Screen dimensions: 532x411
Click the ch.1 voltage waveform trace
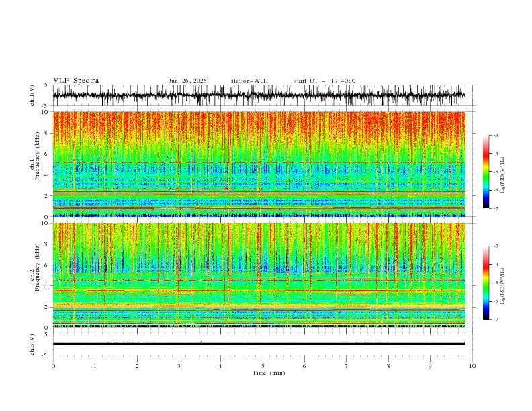pyautogui.click(x=259, y=95)
